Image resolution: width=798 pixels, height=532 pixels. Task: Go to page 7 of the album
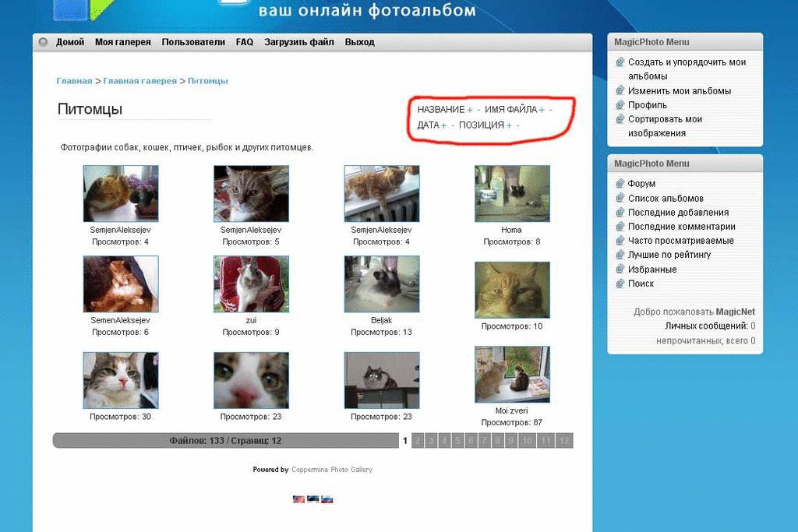tap(484, 440)
